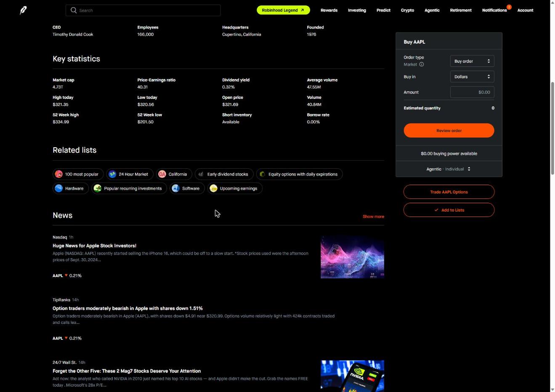Viewport: 555px width, 392px height.
Task: Click the Review order button
Action: 449,130
